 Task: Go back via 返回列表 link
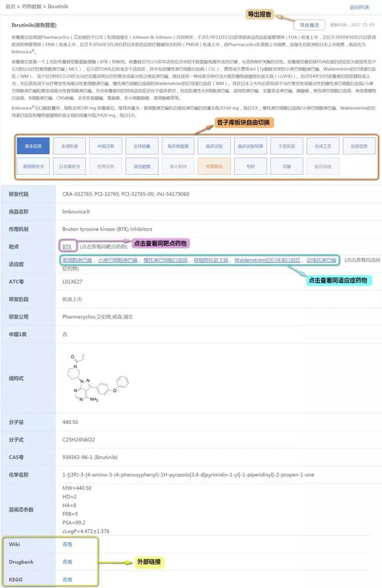pyautogui.click(x=359, y=7)
